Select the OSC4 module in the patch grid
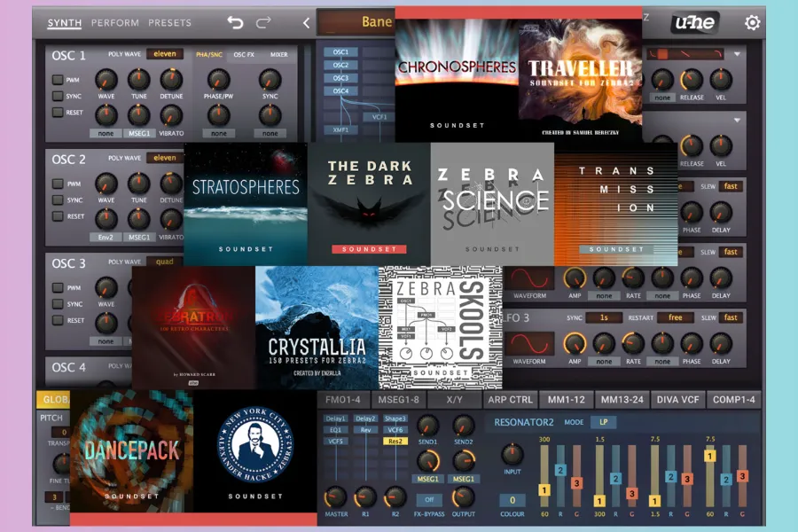 pyautogui.click(x=340, y=90)
